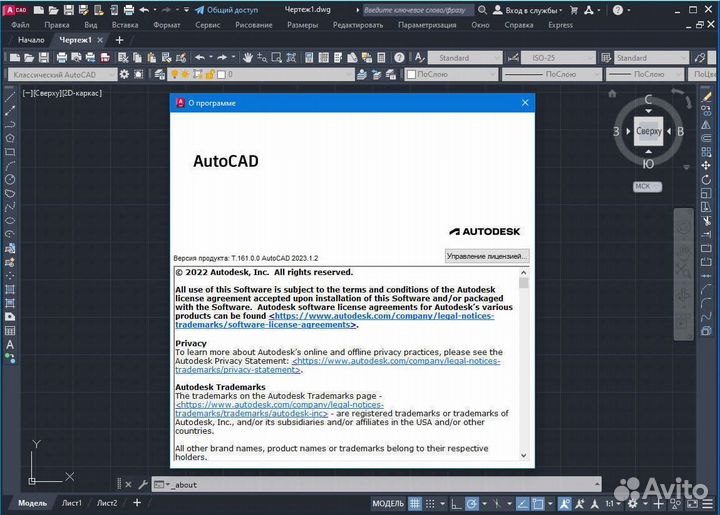This screenshot has width=720, height=515.
Task: Click the scroll down arrow in About dialog
Action: click(x=523, y=456)
